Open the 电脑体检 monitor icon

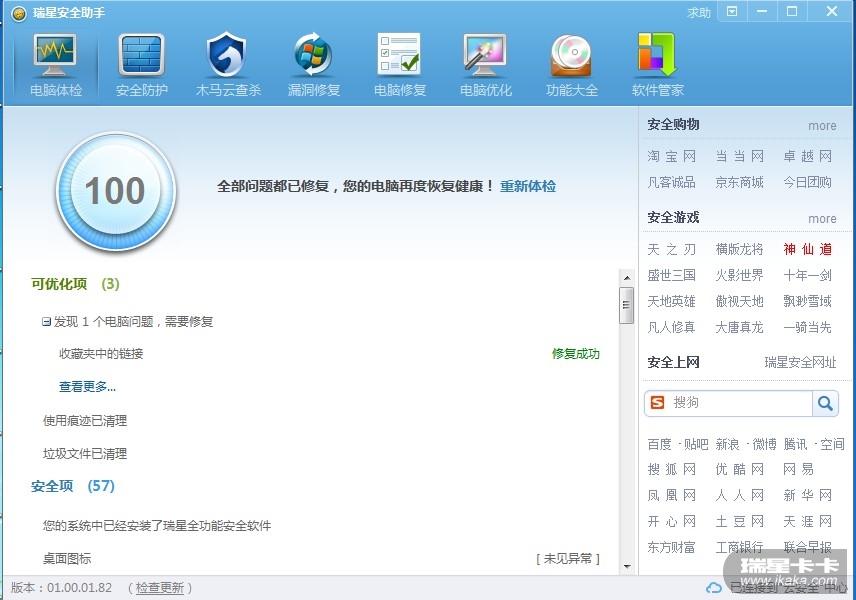coord(55,55)
